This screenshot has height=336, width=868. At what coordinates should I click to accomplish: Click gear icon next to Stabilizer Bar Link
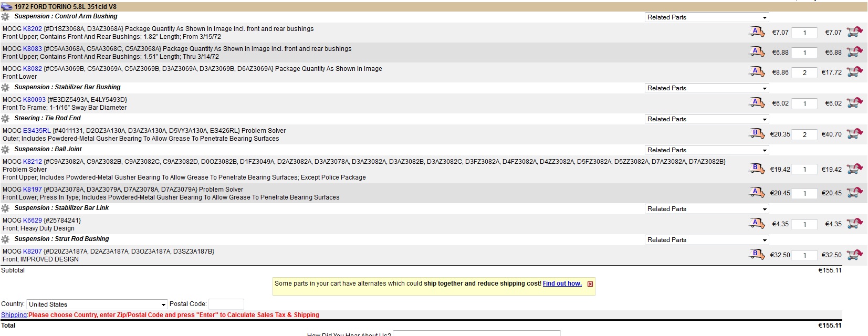(x=5, y=208)
